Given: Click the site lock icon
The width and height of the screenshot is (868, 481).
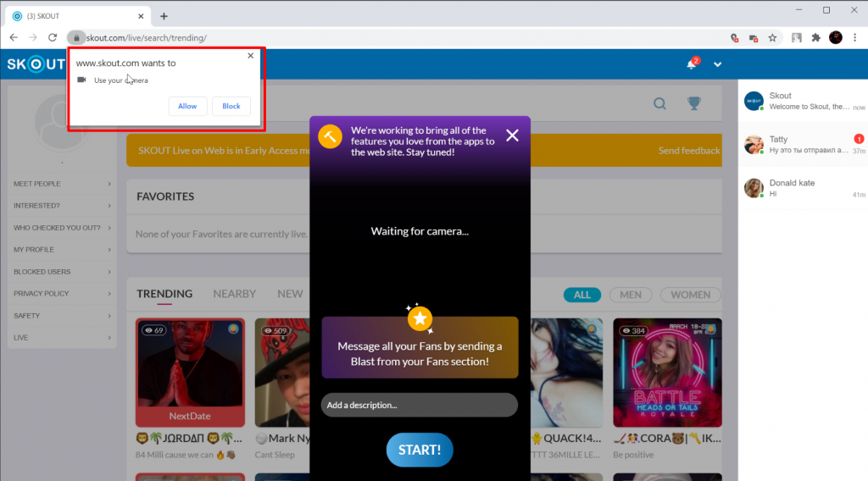Looking at the screenshot, I should [x=76, y=37].
